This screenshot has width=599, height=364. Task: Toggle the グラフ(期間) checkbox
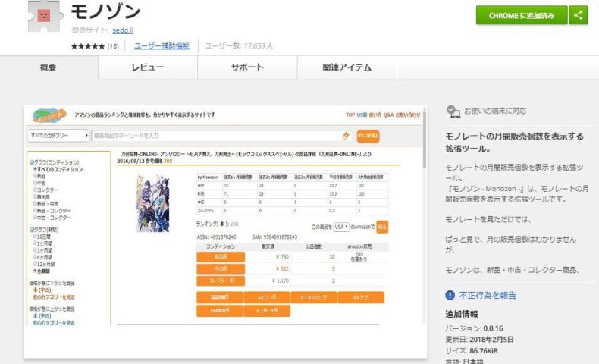32,230
